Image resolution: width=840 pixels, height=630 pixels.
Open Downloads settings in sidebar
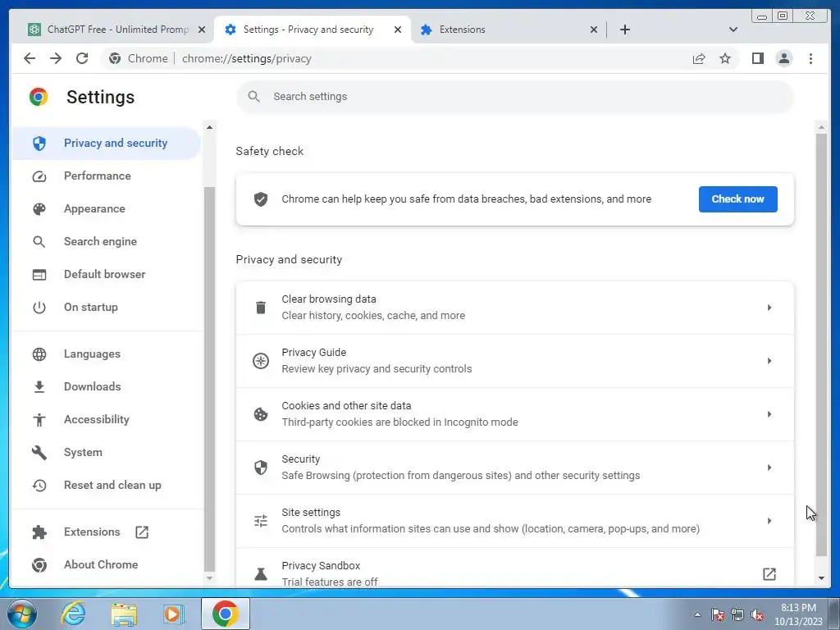(x=106, y=387)
